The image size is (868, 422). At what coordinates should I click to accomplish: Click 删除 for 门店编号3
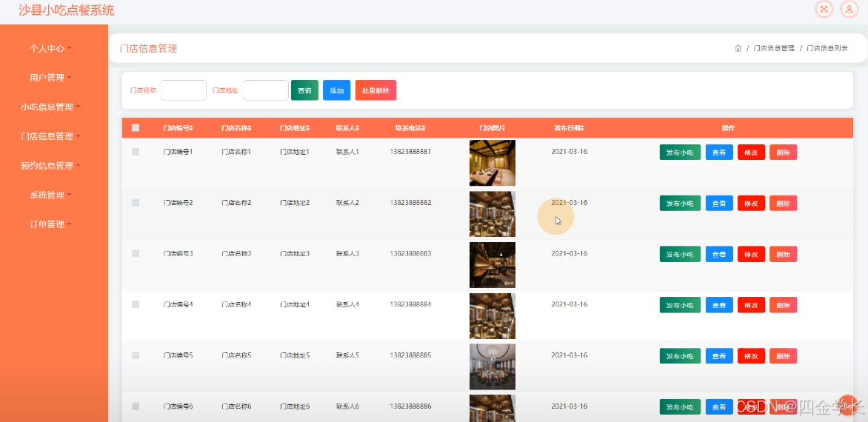click(x=784, y=254)
